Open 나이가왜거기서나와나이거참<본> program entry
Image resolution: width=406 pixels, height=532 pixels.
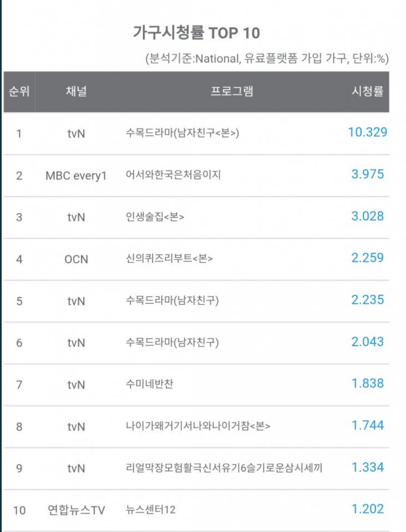tap(198, 426)
